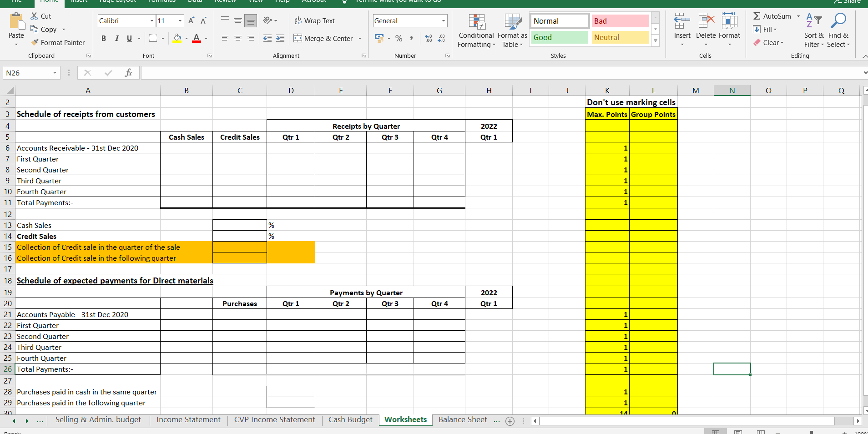Open the font size dropdown
Viewport: 868px width, 434px height.
(180, 21)
